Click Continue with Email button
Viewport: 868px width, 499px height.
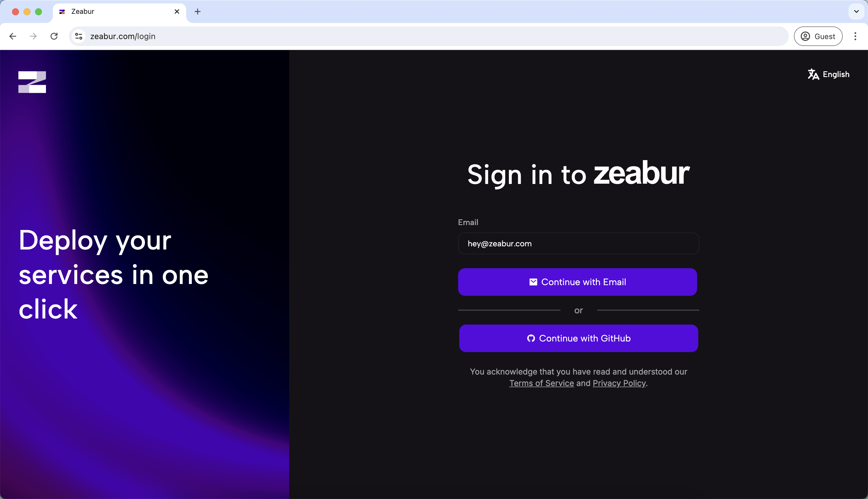(x=578, y=282)
